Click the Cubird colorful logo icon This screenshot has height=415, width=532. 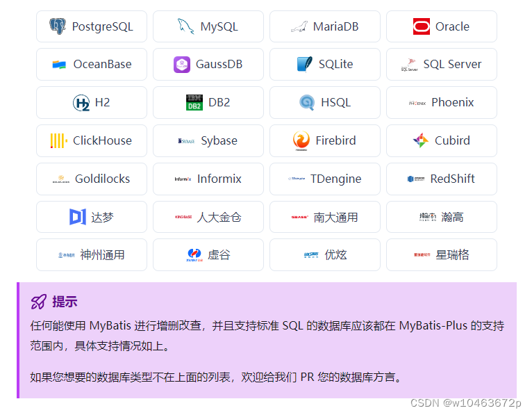[x=421, y=140]
